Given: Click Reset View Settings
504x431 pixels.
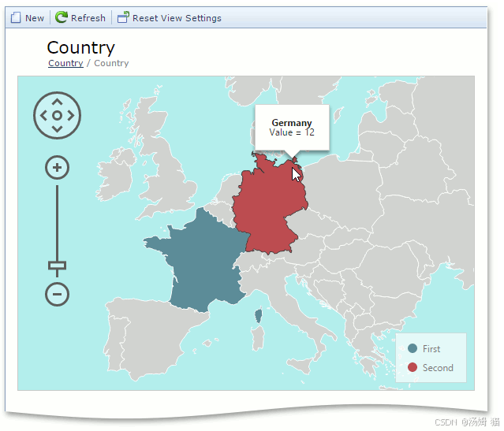Looking at the screenshot, I should [170, 17].
